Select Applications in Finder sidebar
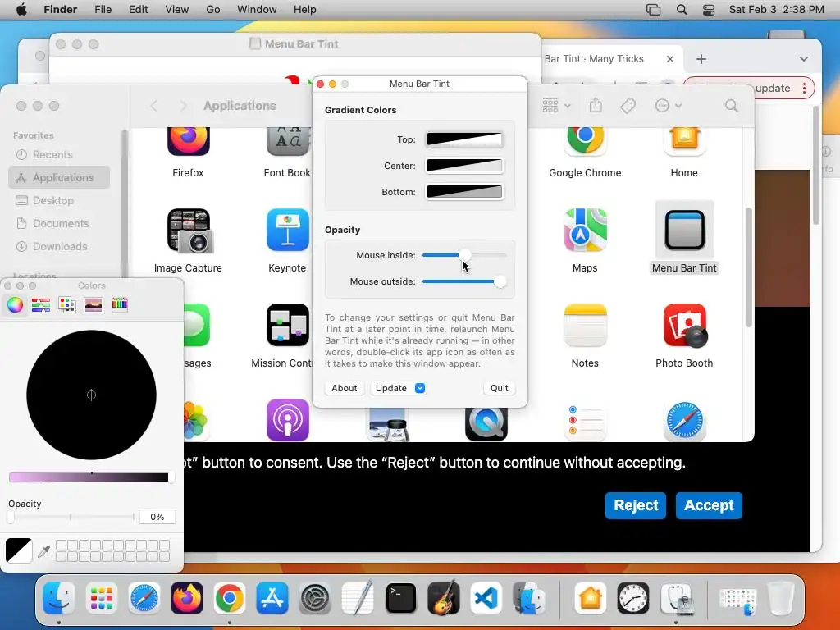This screenshot has height=630, width=840. (x=59, y=177)
